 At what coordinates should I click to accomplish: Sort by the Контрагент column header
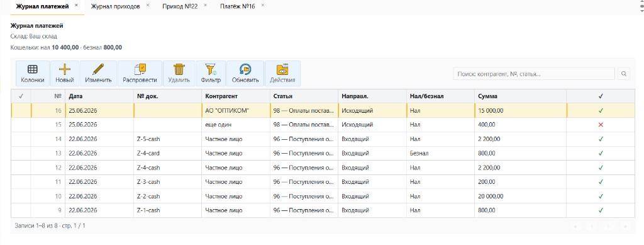(x=236, y=96)
